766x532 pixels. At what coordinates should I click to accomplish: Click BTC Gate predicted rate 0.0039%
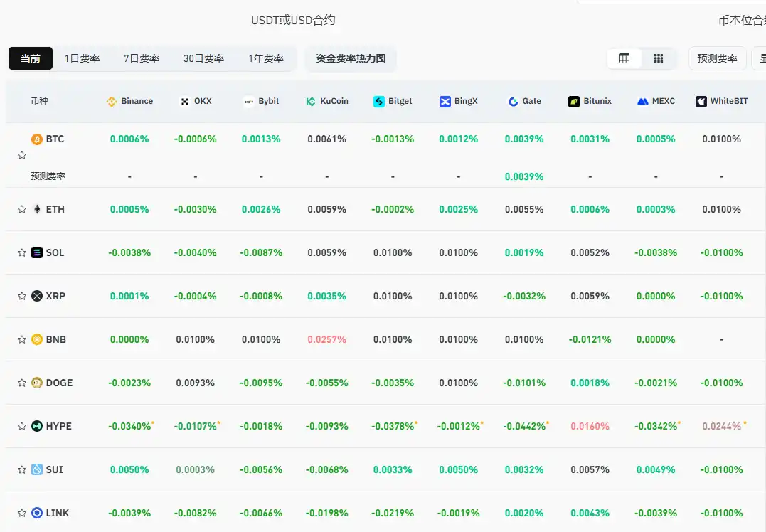point(524,176)
